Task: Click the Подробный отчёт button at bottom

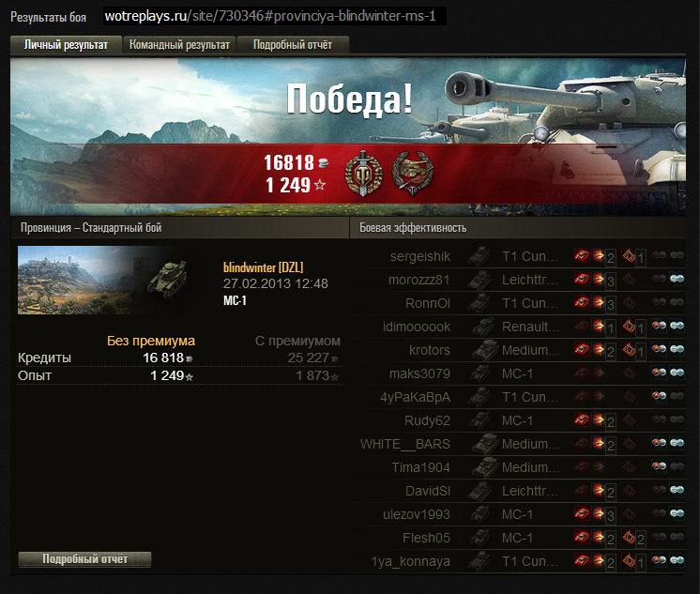Action: pyautogui.click(x=84, y=559)
